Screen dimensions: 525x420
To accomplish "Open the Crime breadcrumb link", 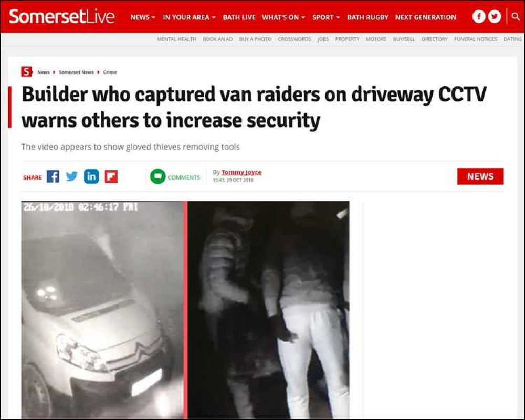I will [110, 72].
